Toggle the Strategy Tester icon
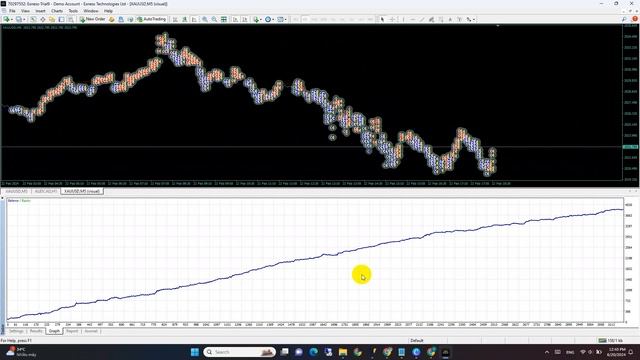This screenshot has width=640, height=360. click(x=71, y=19)
